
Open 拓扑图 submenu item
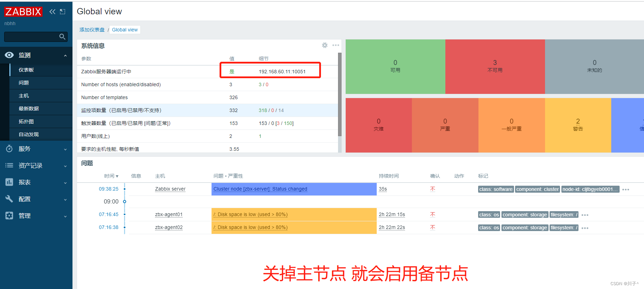pos(41,121)
